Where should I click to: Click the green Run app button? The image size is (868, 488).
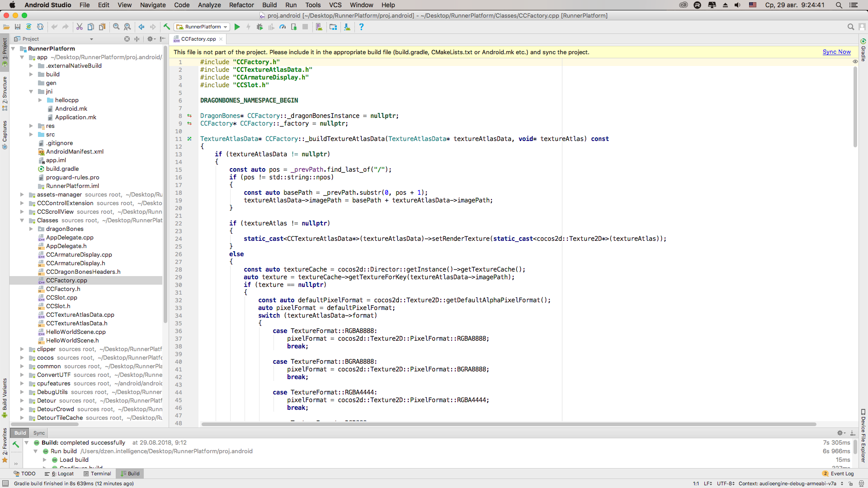(x=237, y=27)
